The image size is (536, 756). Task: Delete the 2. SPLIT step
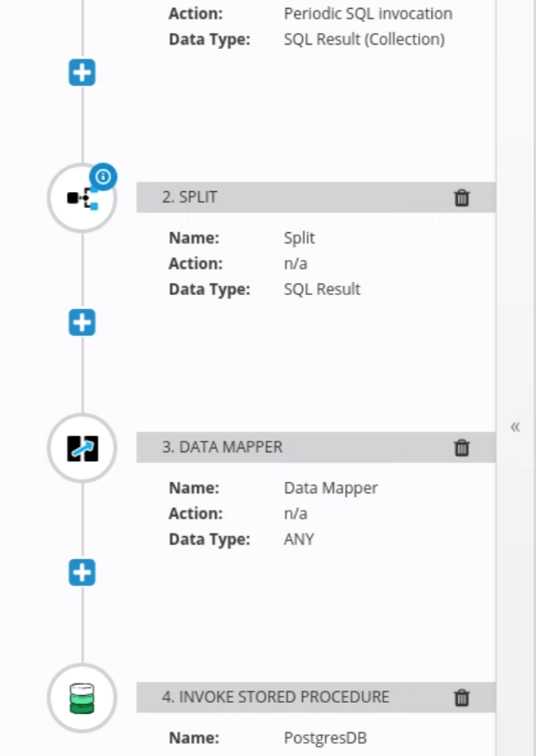(462, 197)
